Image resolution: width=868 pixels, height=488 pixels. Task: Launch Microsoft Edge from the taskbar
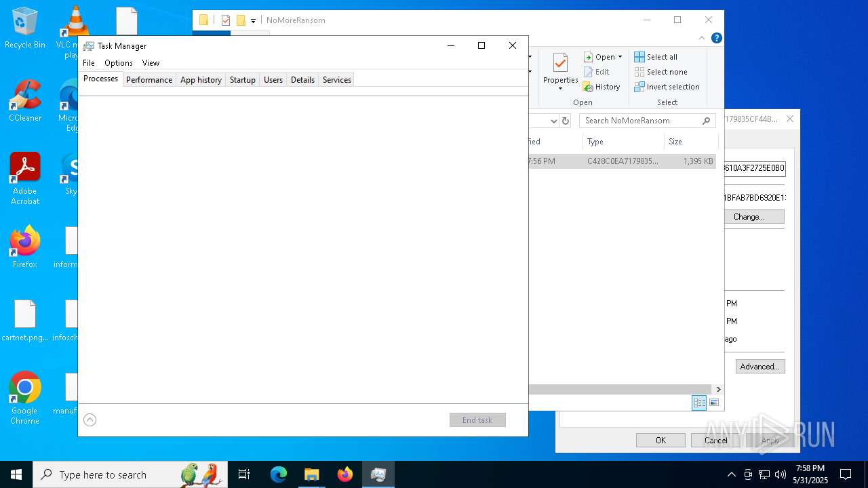(279, 474)
